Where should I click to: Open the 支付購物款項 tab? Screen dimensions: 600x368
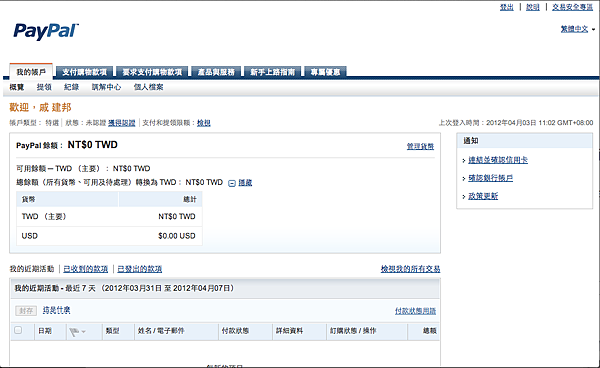[85, 72]
